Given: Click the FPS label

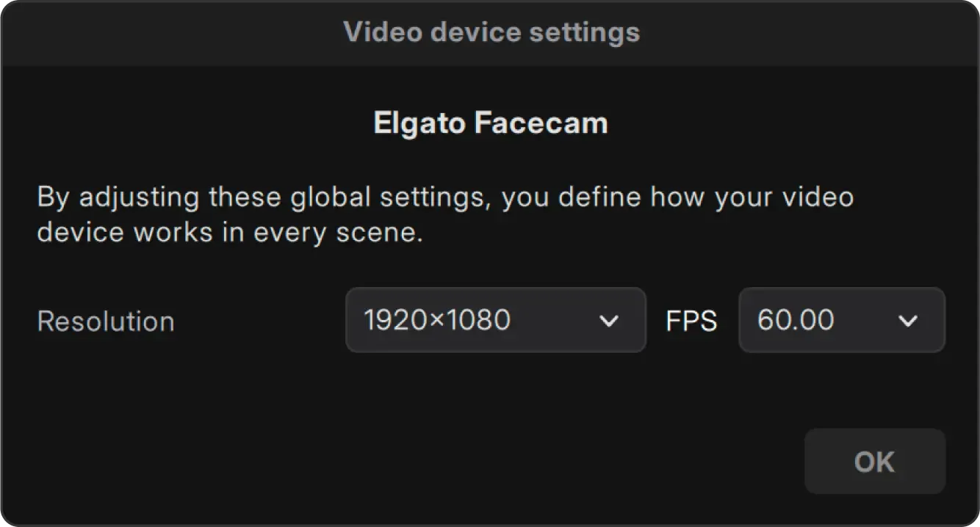Looking at the screenshot, I should pos(691,320).
